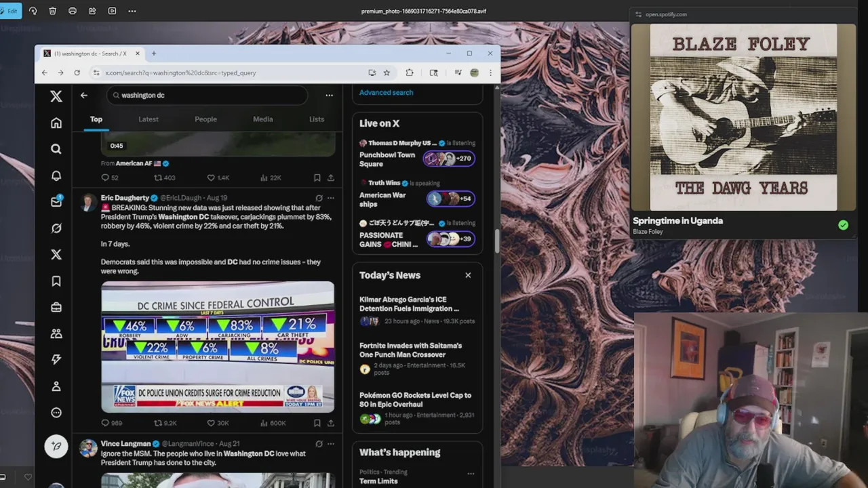Print the image from photo viewer

(x=73, y=11)
